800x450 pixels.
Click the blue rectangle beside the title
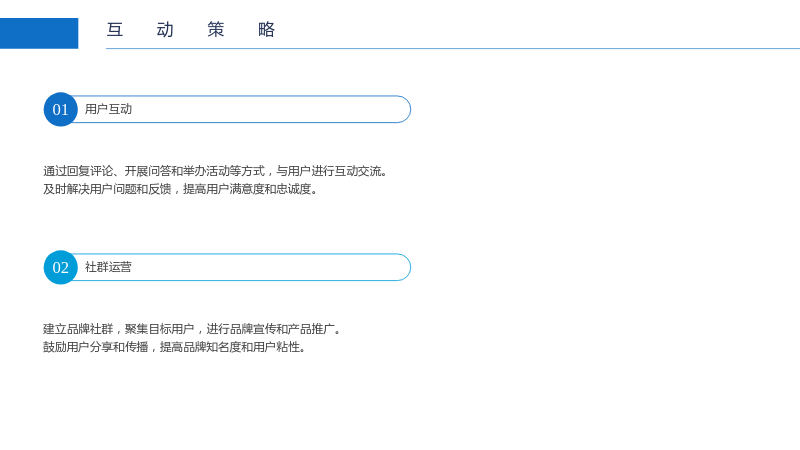click(39, 33)
